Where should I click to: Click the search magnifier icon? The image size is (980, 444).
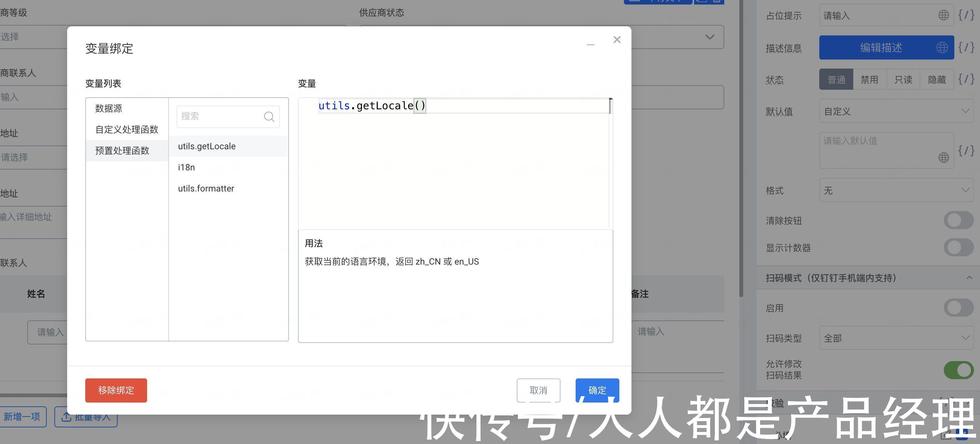[x=269, y=117]
